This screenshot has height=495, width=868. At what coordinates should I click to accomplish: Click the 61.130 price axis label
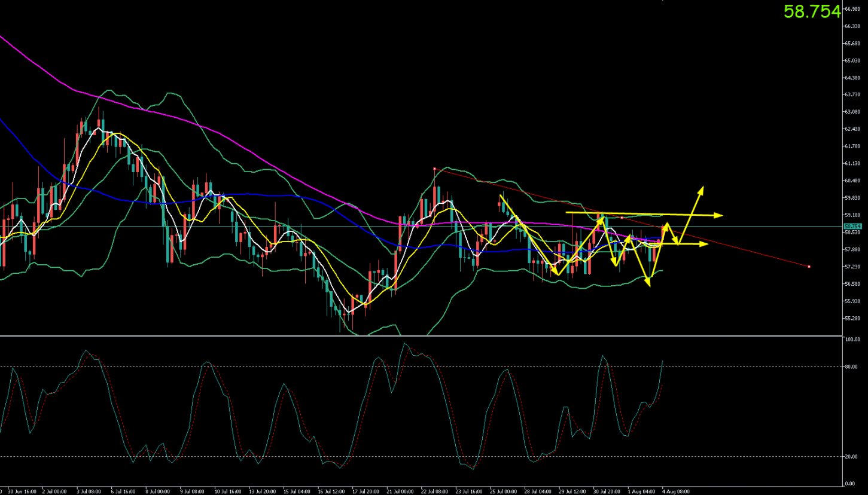(x=852, y=164)
